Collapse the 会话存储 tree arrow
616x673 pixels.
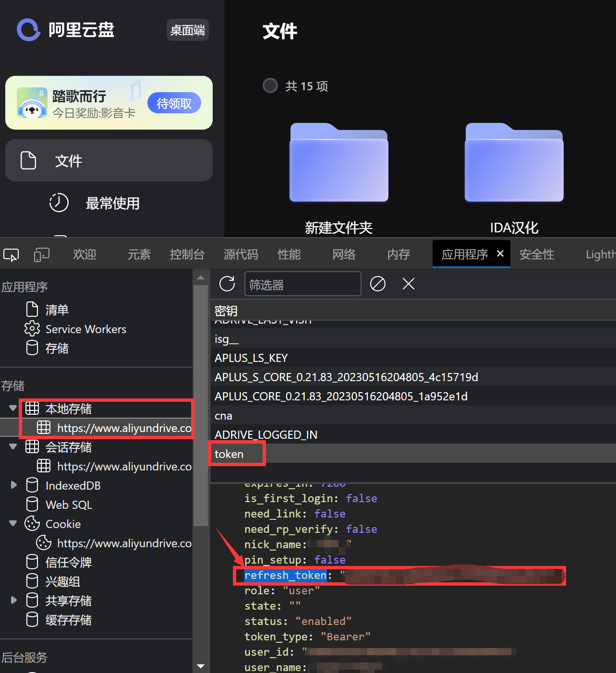pyautogui.click(x=13, y=447)
